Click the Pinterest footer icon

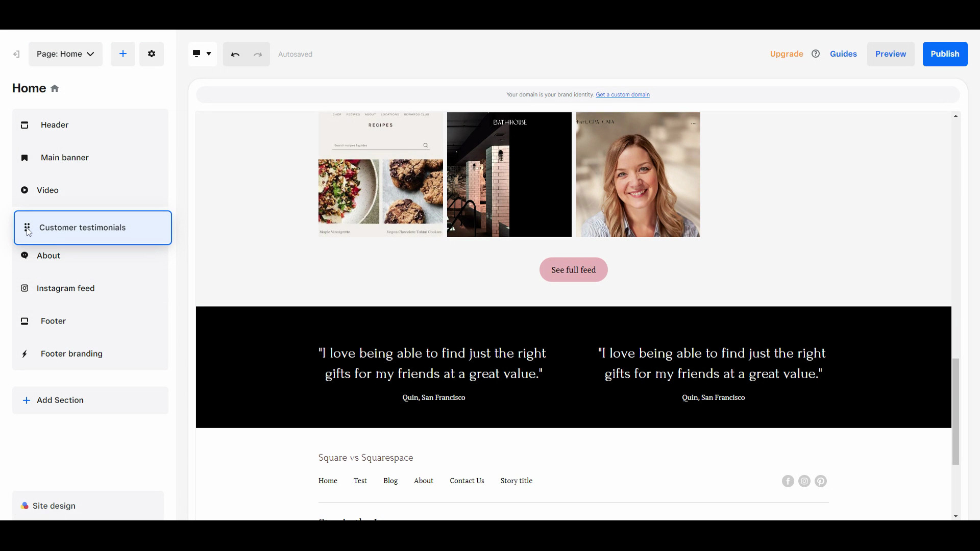click(820, 481)
